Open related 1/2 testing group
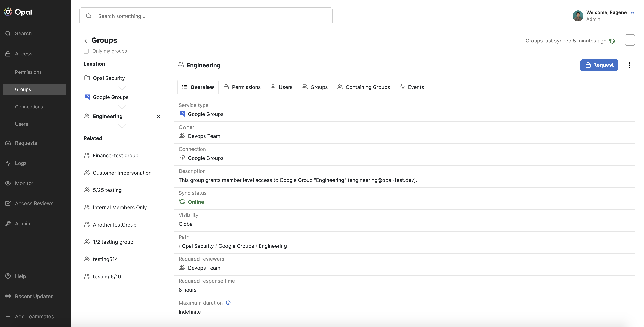Viewport: 644px width, 327px height. coord(113,242)
